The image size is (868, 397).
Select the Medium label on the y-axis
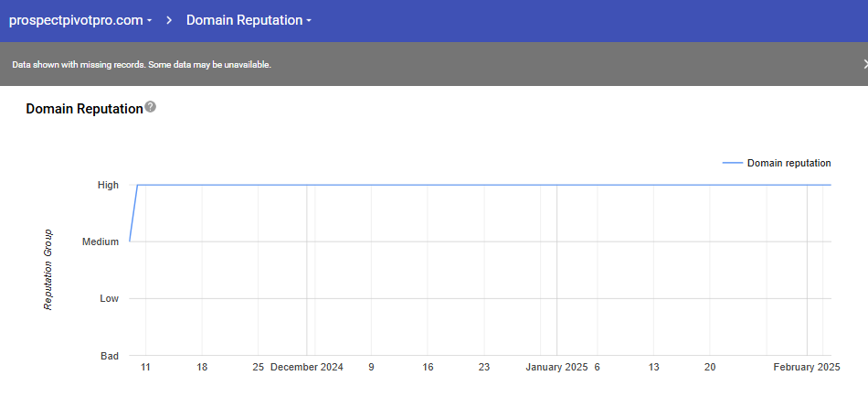coord(101,241)
